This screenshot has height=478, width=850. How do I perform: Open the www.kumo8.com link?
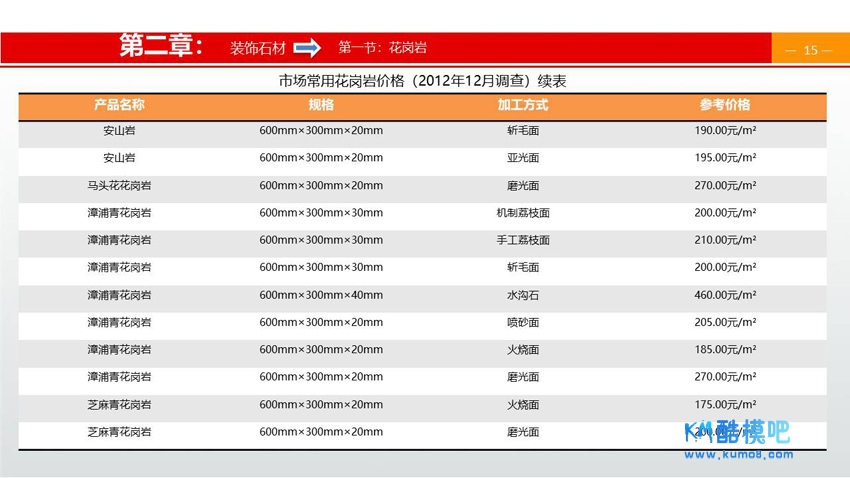click(738, 454)
